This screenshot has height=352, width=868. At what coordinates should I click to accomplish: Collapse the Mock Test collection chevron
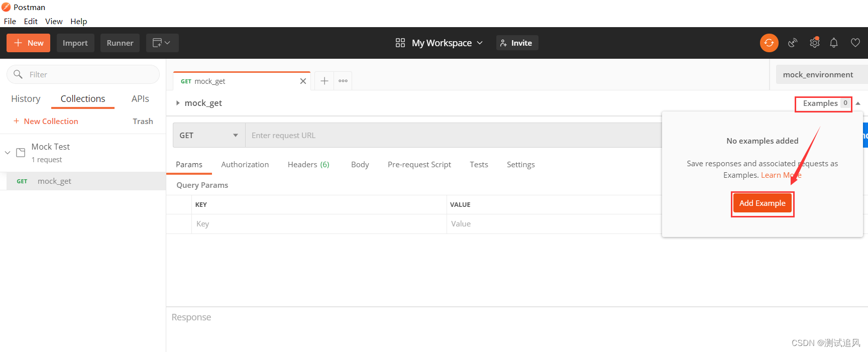(8, 152)
